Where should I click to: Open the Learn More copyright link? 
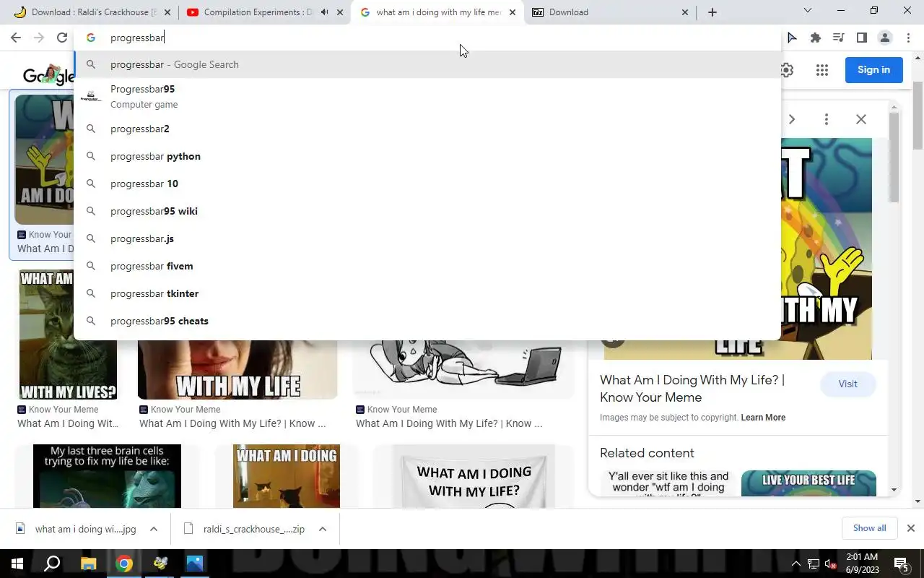pyautogui.click(x=763, y=418)
